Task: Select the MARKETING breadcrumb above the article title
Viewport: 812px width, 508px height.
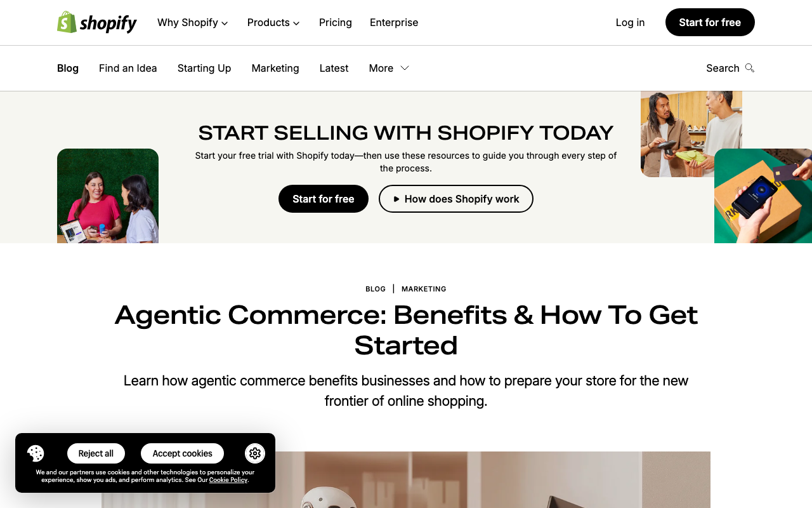Action: 424,289
